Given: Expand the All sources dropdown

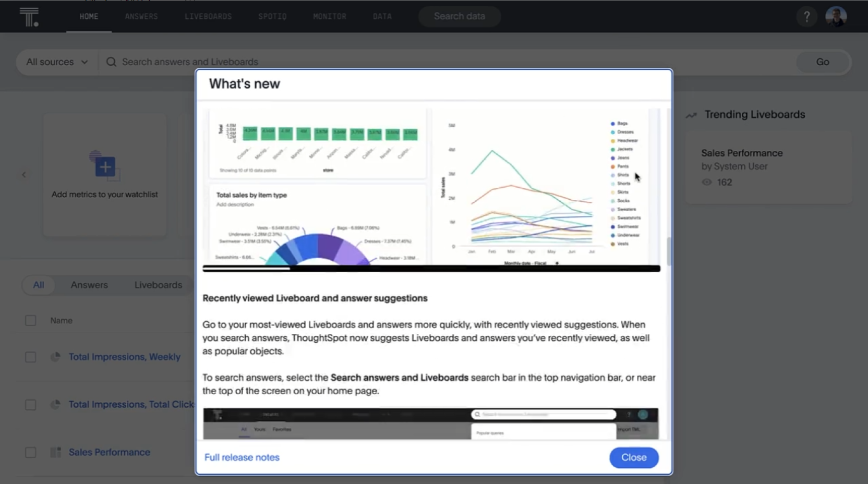Looking at the screenshot, I should 57,62.
